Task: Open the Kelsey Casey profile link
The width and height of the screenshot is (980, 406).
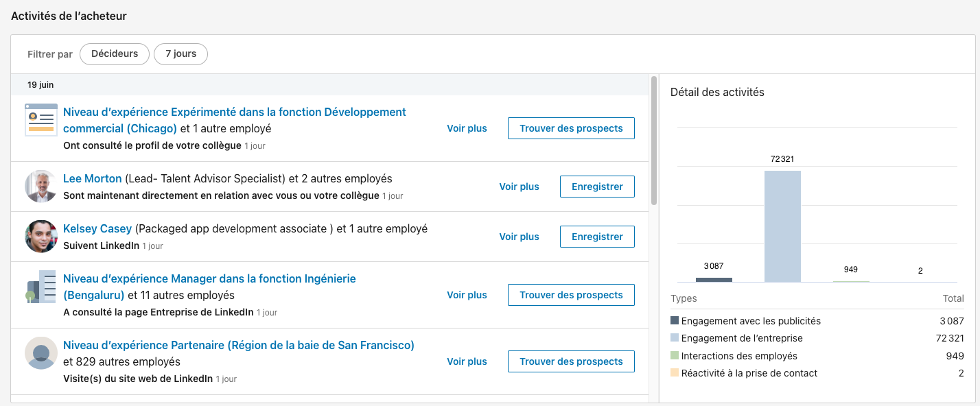Action: tap(97, 228)
